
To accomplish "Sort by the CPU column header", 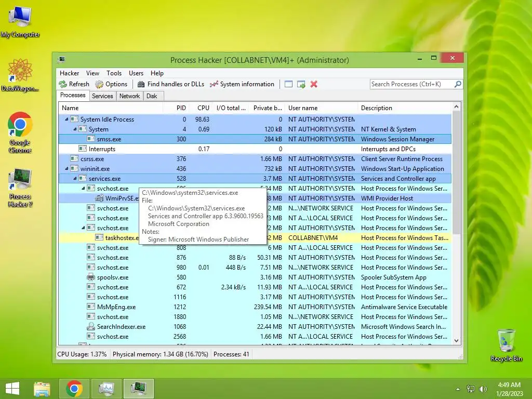I will click(x=200, y=108).
